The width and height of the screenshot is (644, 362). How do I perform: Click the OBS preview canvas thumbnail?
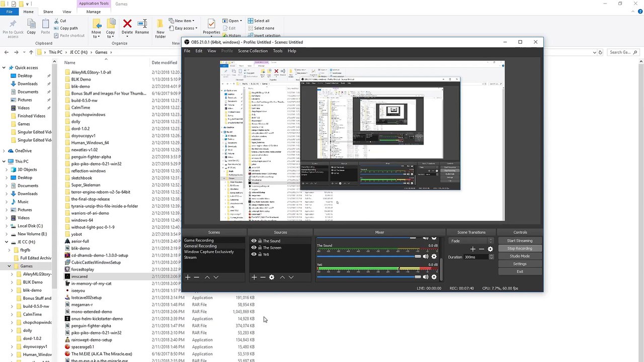tap(362, 141)
